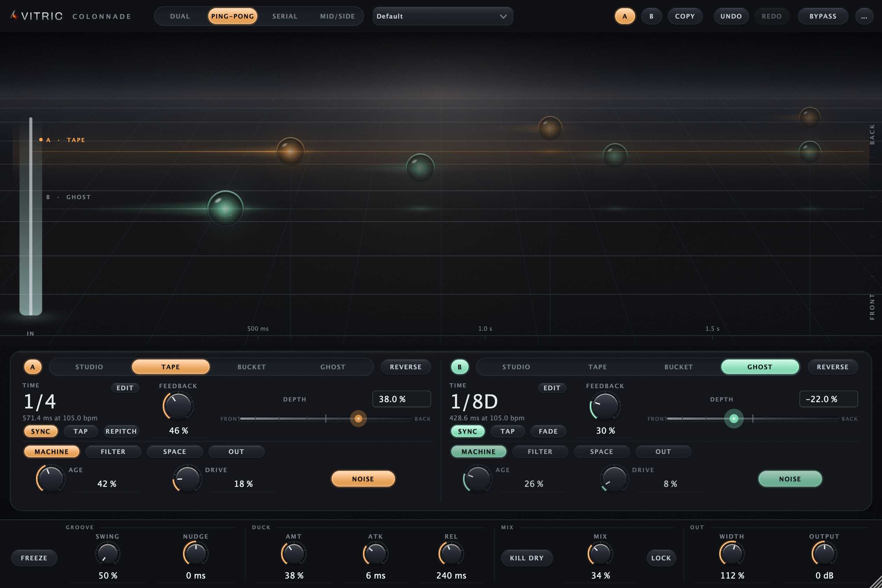Click the Bypass button
The height and width of the screenshot is (588, 882).
tap(823, 16)
